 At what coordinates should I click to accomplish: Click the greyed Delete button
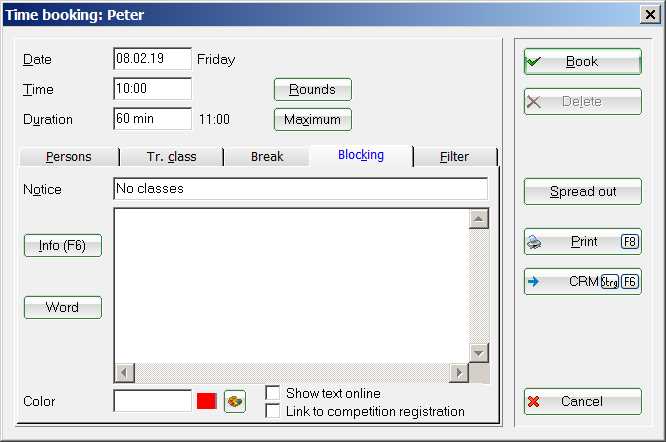coord(583,101)
